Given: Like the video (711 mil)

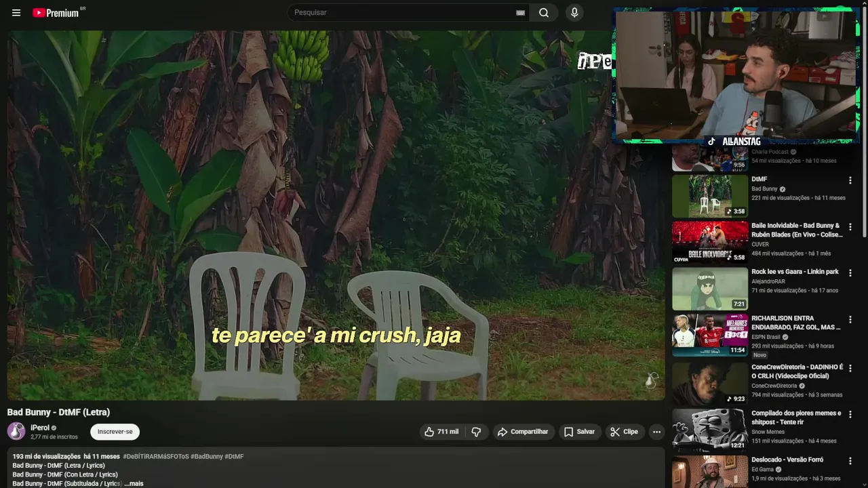Looking at the screenshot, I should 441,432.
